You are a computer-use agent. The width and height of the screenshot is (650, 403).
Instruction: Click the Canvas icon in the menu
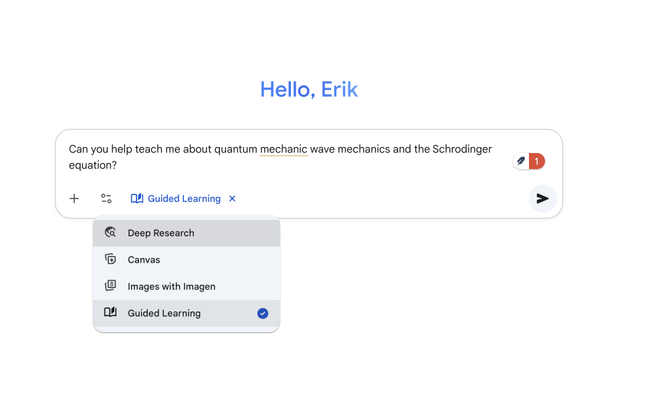tap(111, 259)
